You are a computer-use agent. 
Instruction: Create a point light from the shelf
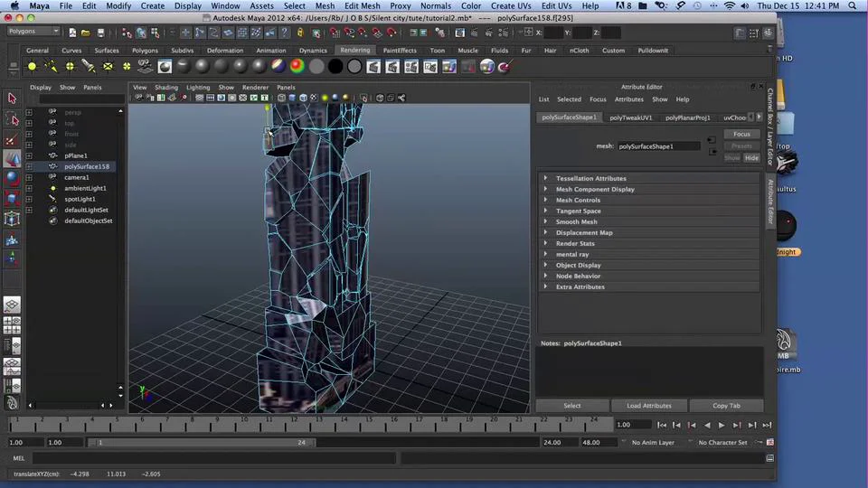71,67
